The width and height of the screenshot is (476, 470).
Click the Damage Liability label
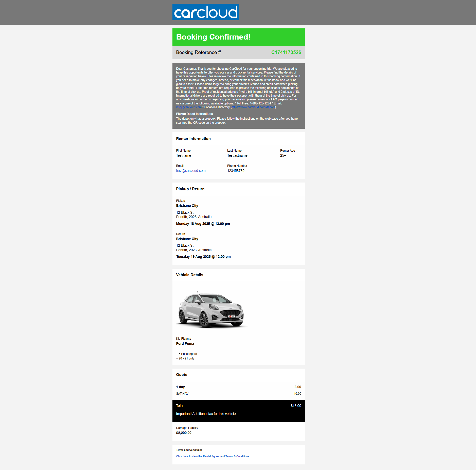187,428
